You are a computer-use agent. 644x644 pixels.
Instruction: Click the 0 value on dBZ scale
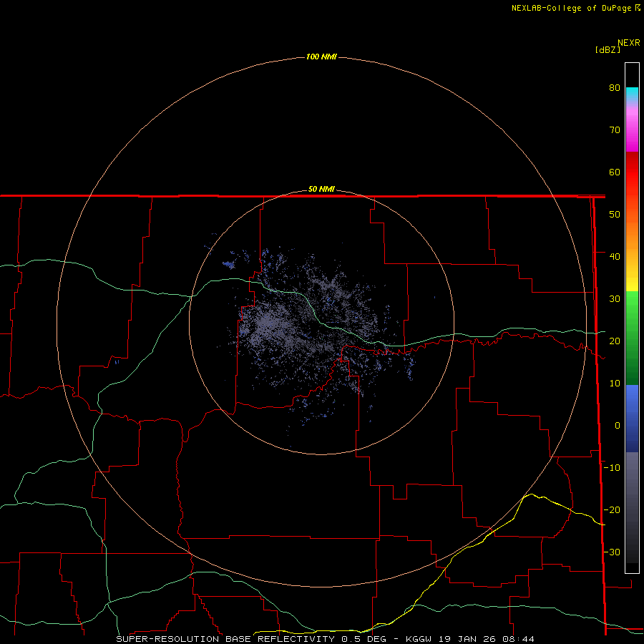pos(618,426)
